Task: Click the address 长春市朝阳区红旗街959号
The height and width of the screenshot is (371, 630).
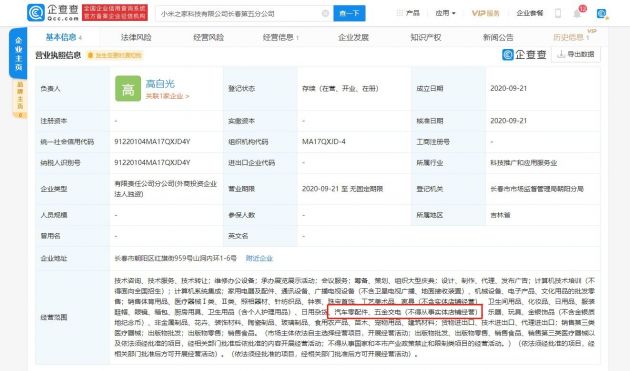Action: coord(176,258)
